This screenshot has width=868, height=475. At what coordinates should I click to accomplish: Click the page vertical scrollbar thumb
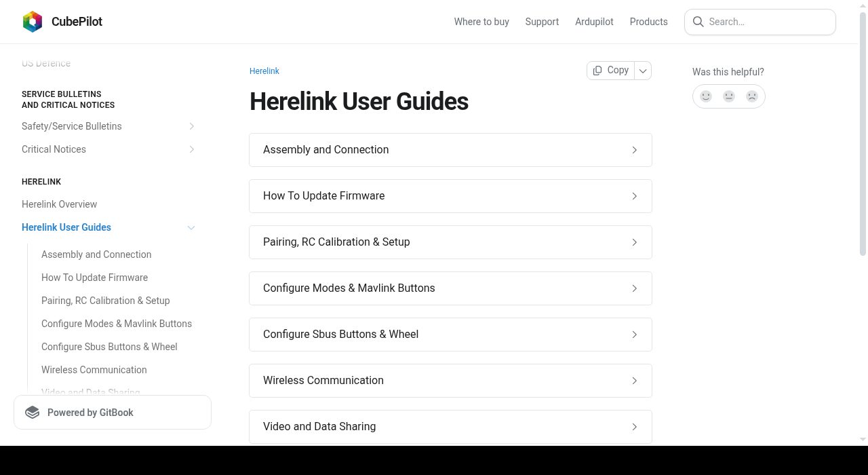(863, 134)
